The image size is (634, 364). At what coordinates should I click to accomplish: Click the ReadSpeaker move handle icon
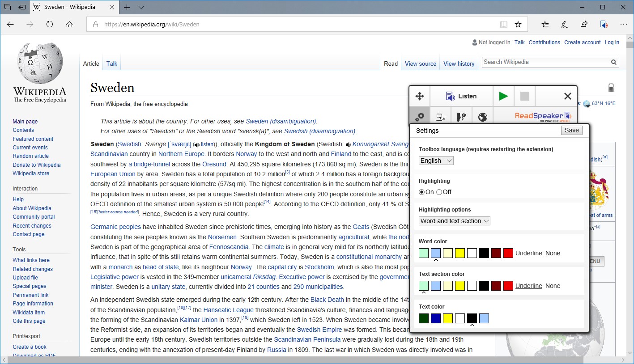click(x=420, y=96)
